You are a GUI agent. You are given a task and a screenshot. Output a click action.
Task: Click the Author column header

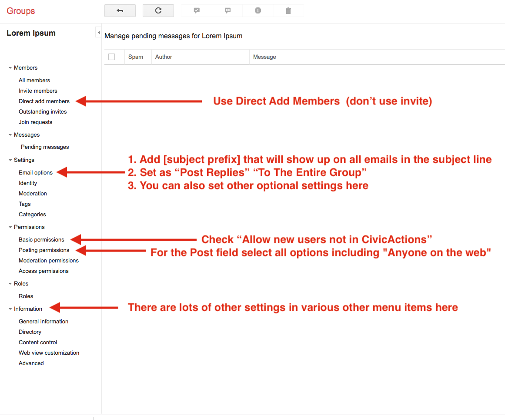[x=164, y=57]
